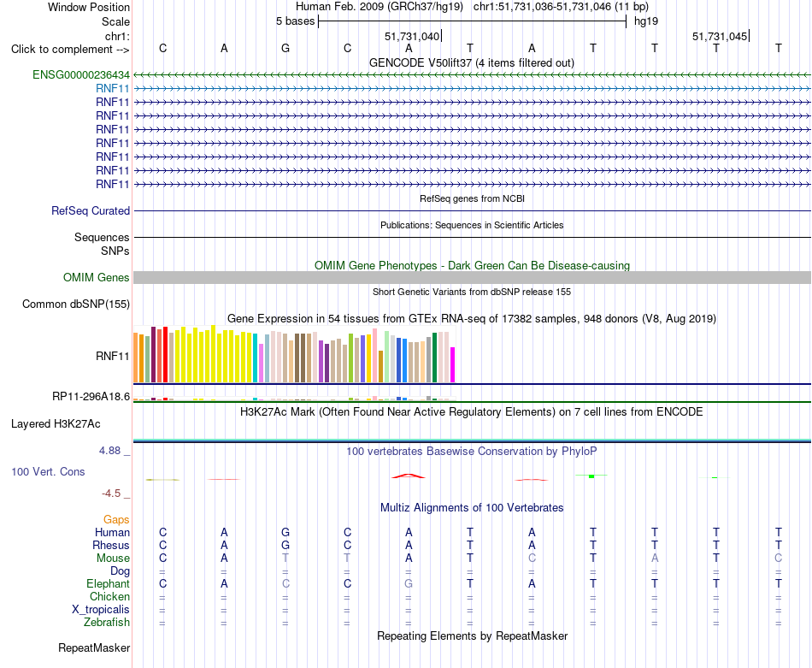This screenshot has height=668, width=812.
Task: Click the Scale label
Action: pos(115,21)
